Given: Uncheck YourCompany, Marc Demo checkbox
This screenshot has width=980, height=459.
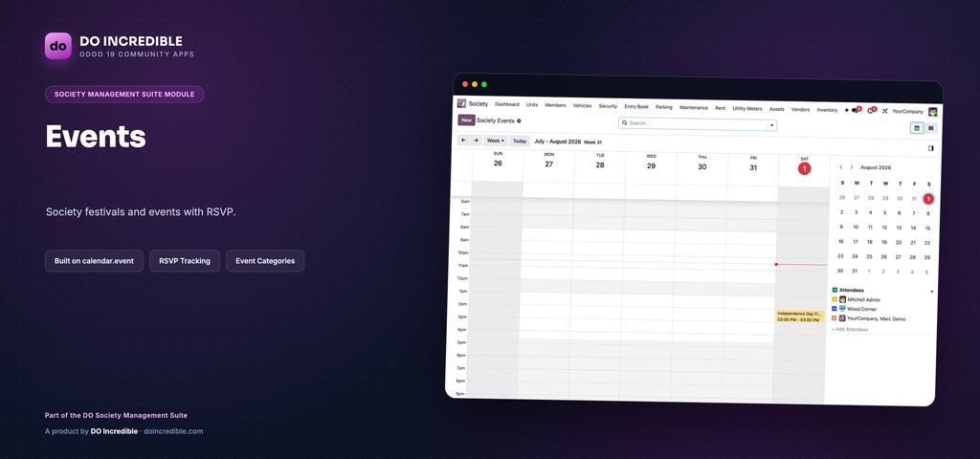Looking at the screenshot, I should coord(835,317).
